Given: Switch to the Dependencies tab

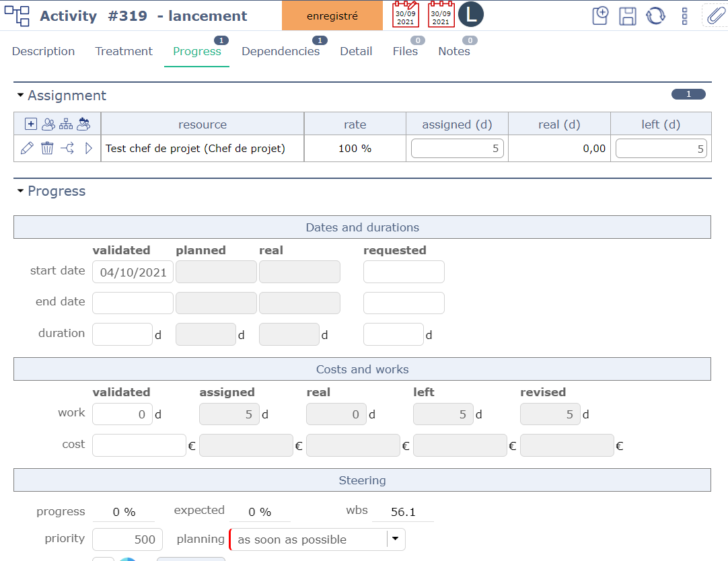Looking at the screenshot, I should point(281,52).
